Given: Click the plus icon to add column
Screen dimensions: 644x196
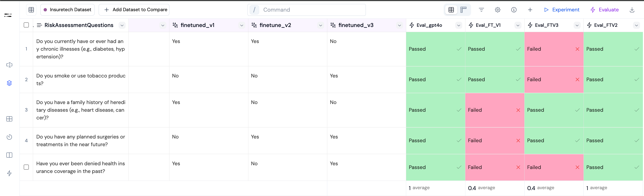Looking at the screenshot, I should [x=530, y=10].
